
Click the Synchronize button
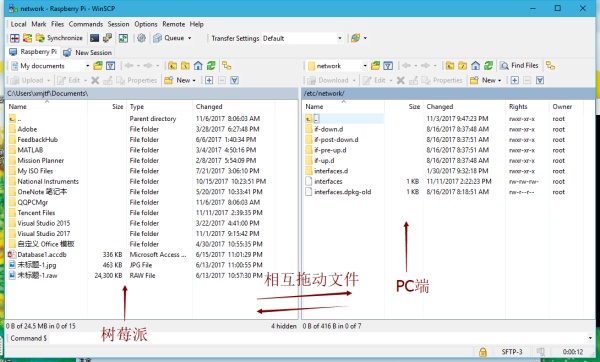click(x=59, y=38)
